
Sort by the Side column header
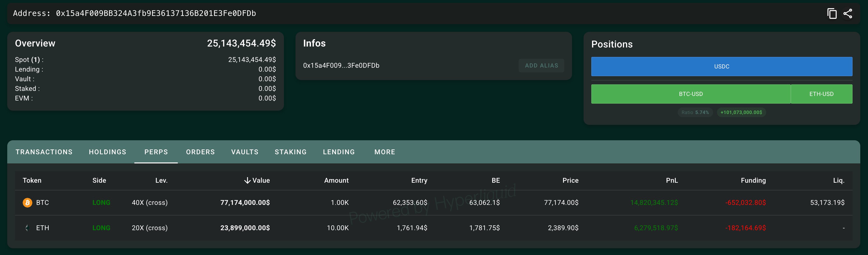click(99, 181)
